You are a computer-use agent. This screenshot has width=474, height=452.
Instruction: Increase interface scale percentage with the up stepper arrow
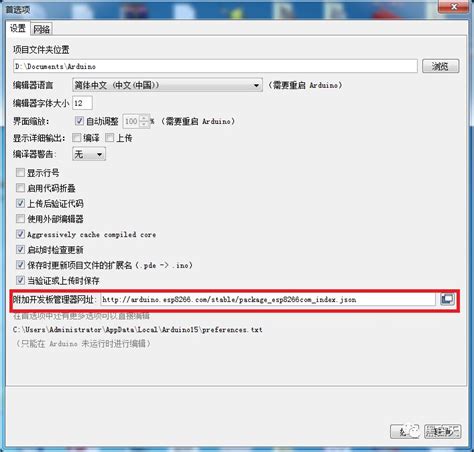pyautogui.click(x=144, y=118)
